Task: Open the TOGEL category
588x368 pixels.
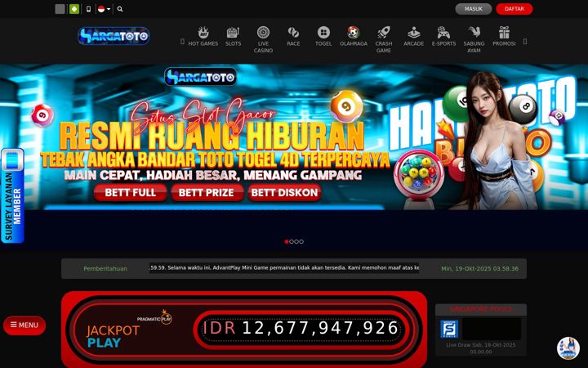Action: click(x=323, y=37)
